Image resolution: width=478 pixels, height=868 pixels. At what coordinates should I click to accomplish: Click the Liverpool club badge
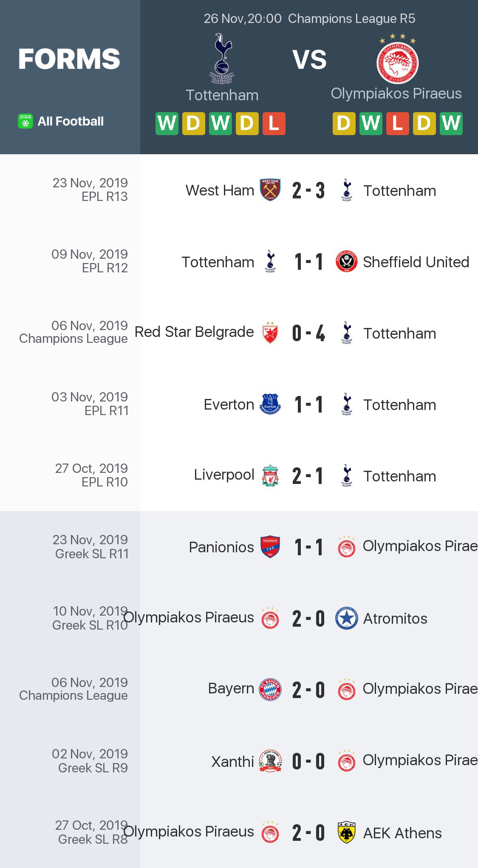pyautogui.click(x=270, y=475)
